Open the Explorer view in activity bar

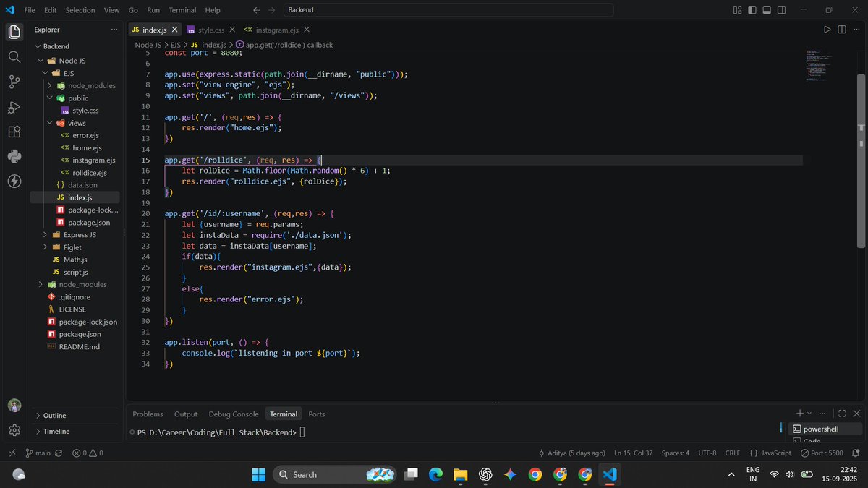(14, 32)
